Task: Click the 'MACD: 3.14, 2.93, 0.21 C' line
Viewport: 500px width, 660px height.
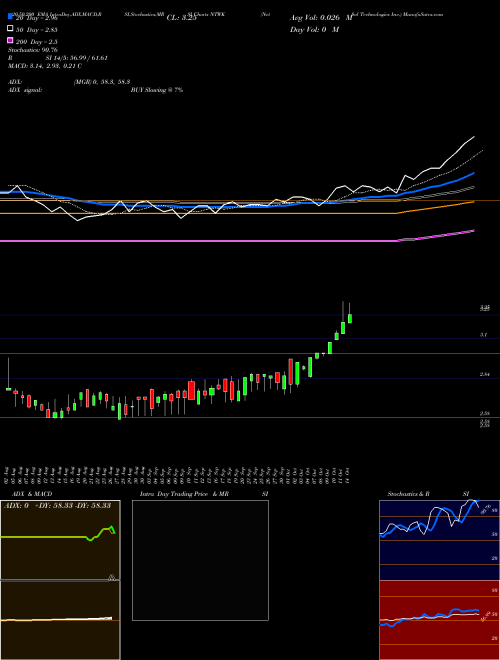Action: click(x=45, y=66)
